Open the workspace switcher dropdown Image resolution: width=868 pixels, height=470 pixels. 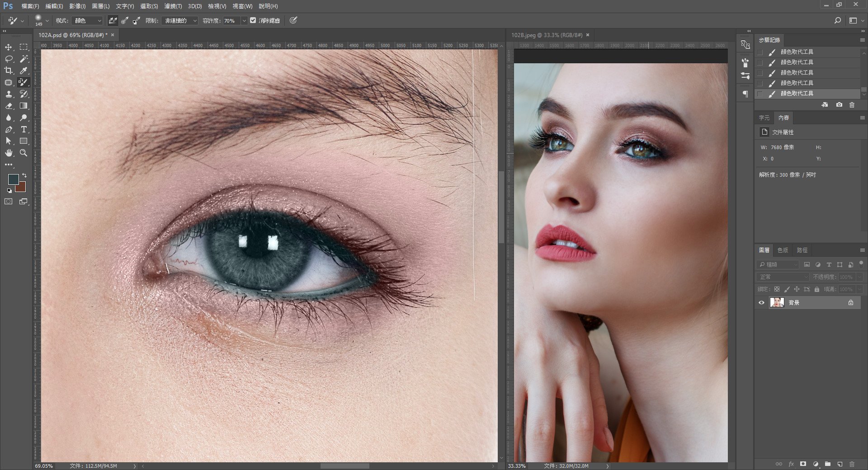[856, 20]
